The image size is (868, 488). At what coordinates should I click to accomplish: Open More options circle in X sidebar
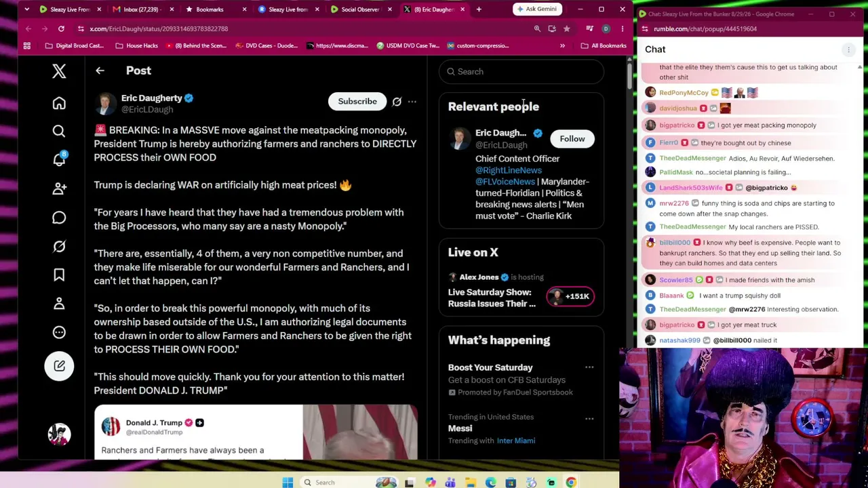click(x=59, y=332)
